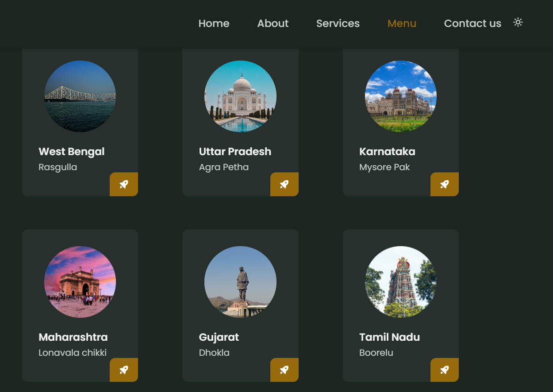Click the rocket icon on West Bengal card
553x392 pixels.
click(124, 184)
